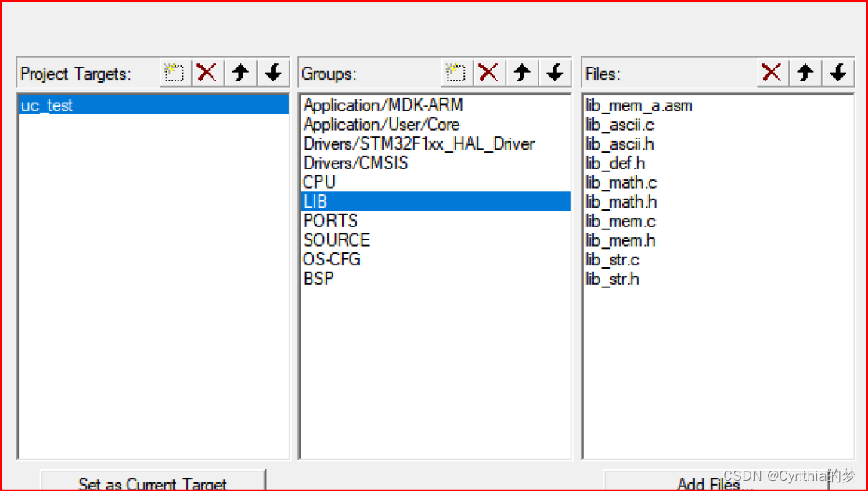Delete the selected LIB group

488,73
